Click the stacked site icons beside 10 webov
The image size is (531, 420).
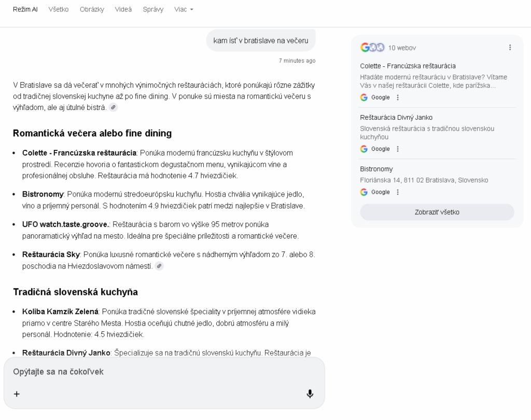pyautogui.click(x=372, y=48)
